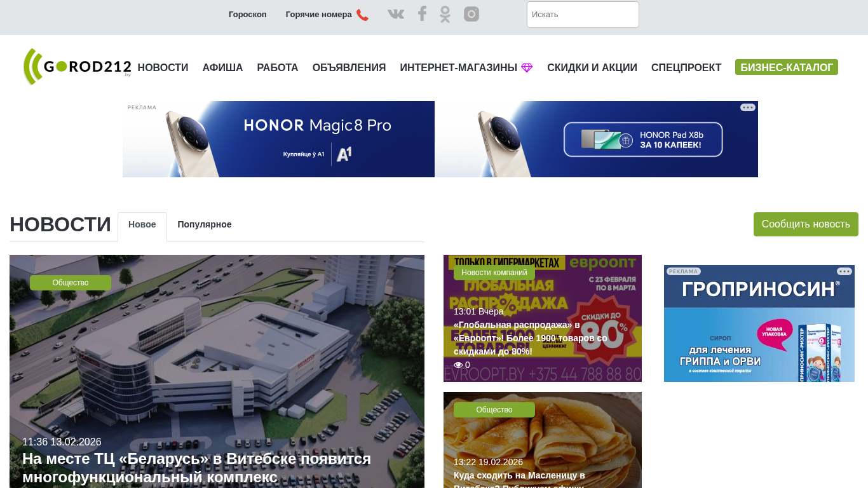Click the Новости компаний category tag
Image resolution: width=868 pixels, height=488 pixels.
tap(494, 273)
